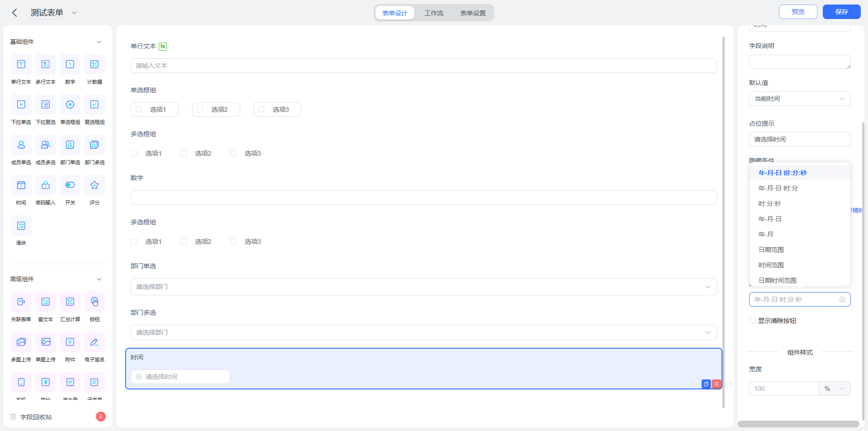Viewport: 868px width, 431px height.
Task: Check 选项2 in first 多选框组
Action: (184, 153)
